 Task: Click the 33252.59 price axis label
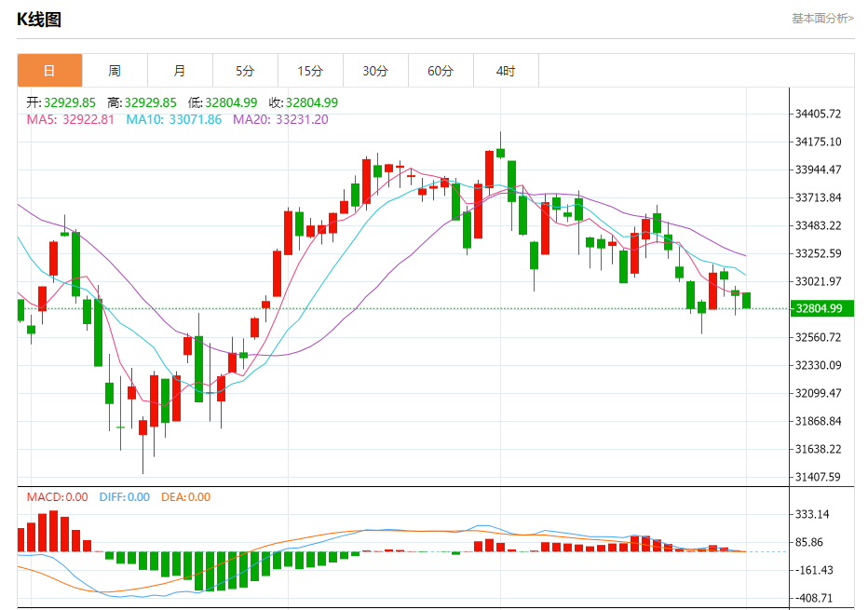819,253
